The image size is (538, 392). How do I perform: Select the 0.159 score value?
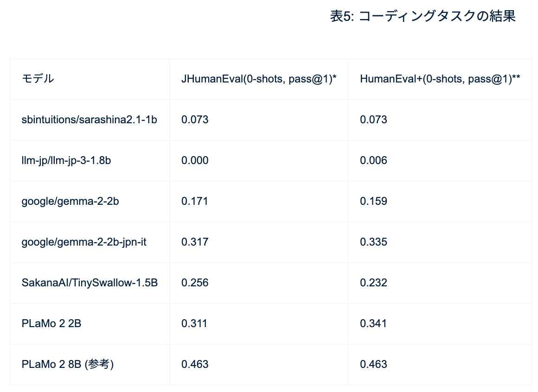[x=373, y=201]
